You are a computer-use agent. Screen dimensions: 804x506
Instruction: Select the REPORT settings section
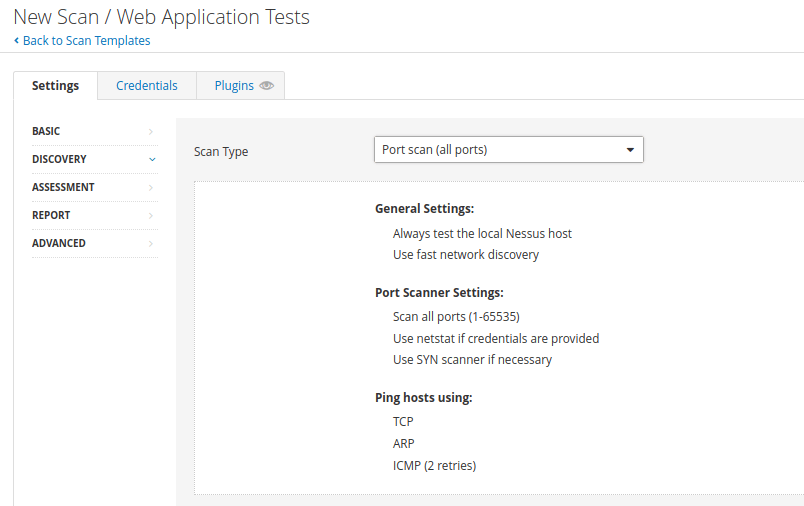pos(95,215)
